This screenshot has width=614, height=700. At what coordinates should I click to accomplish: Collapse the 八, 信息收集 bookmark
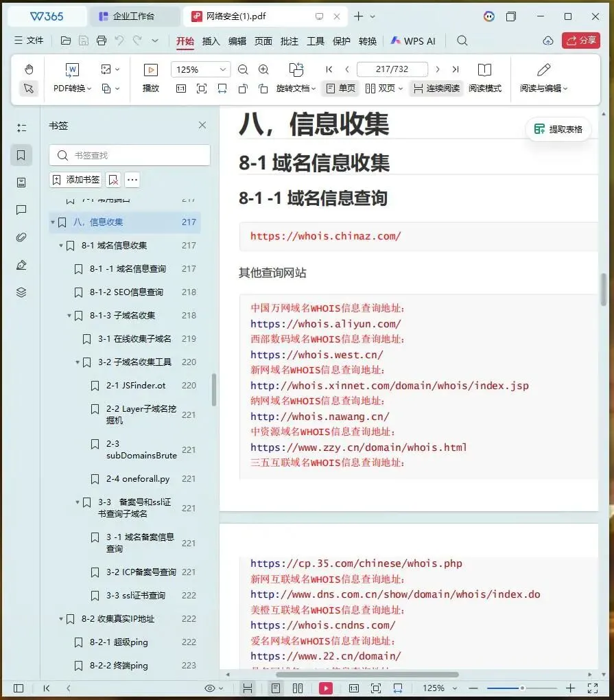point(53,222)
